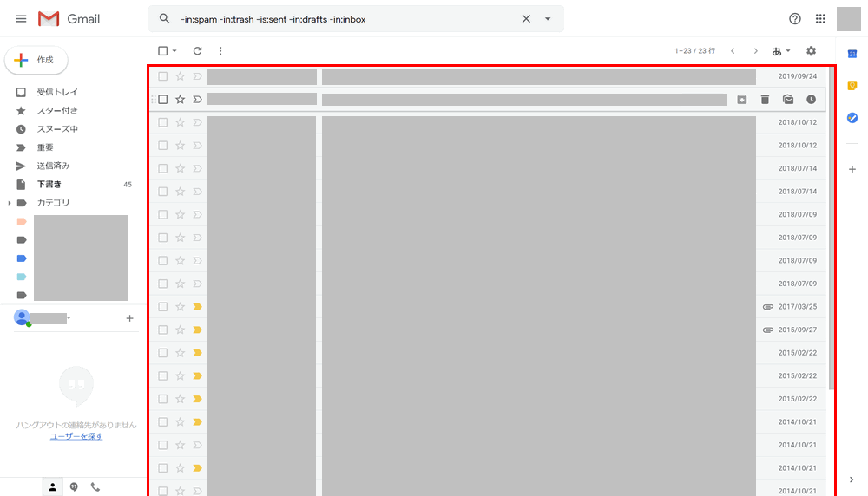Go to newer messages with previous arrow
The height and width of the screenshot is (496, 868).
coord(733,51)
